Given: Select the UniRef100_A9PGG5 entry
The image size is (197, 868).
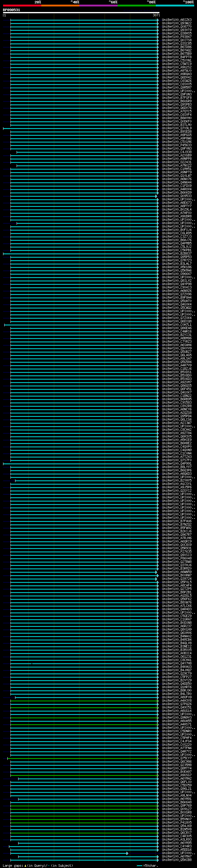Looking at the screenshot, I should (x=176, y=135).
